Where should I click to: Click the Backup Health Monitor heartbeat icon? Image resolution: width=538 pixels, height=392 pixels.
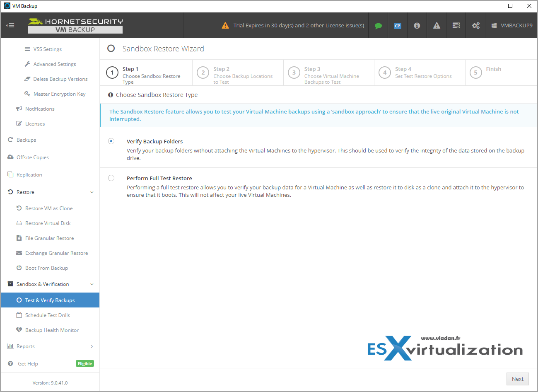coord(19,330)
